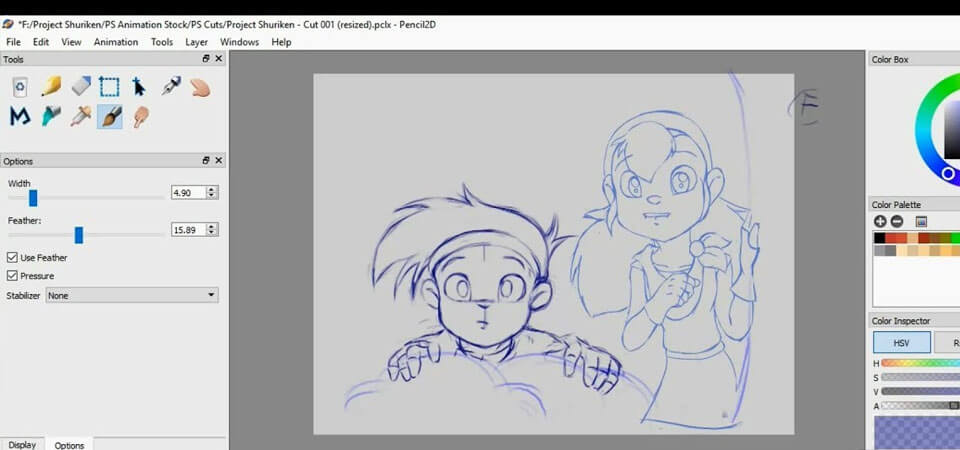Pick the bright green palette swatch

[957, 238]
